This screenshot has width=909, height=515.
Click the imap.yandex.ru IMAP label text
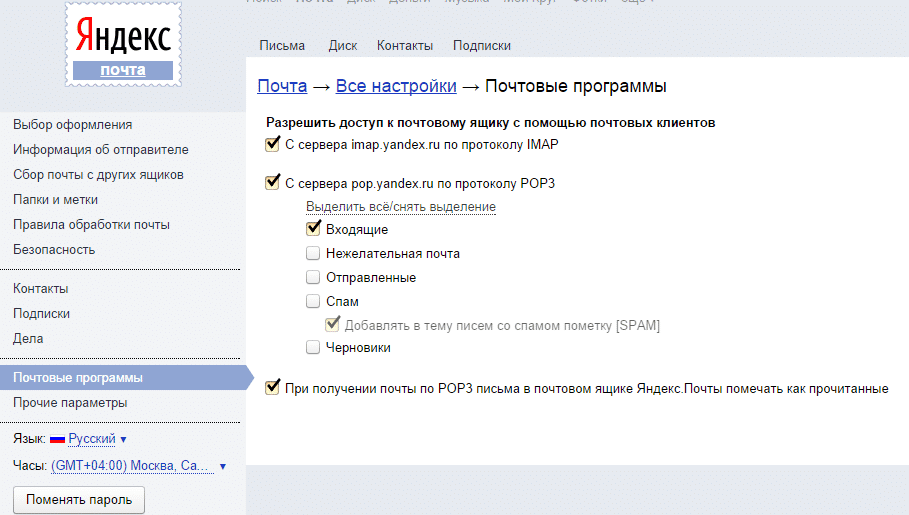(x=422, y=144)
